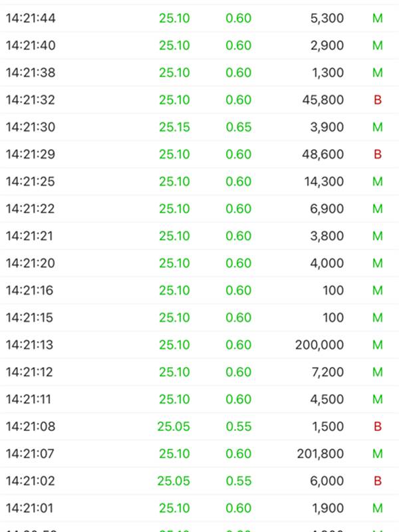Click the 0.65 change value
The image size is (399, 532).
pos(239,127)
